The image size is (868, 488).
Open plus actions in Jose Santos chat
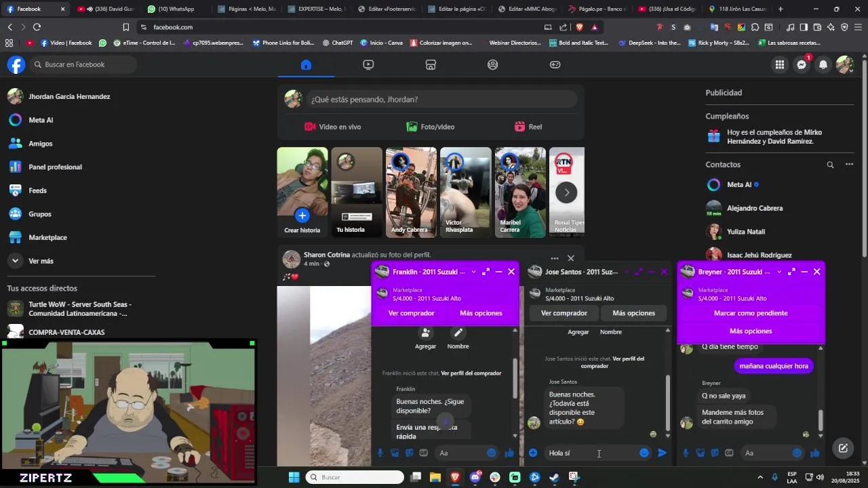pyautogui.click(x=533, y=453)
